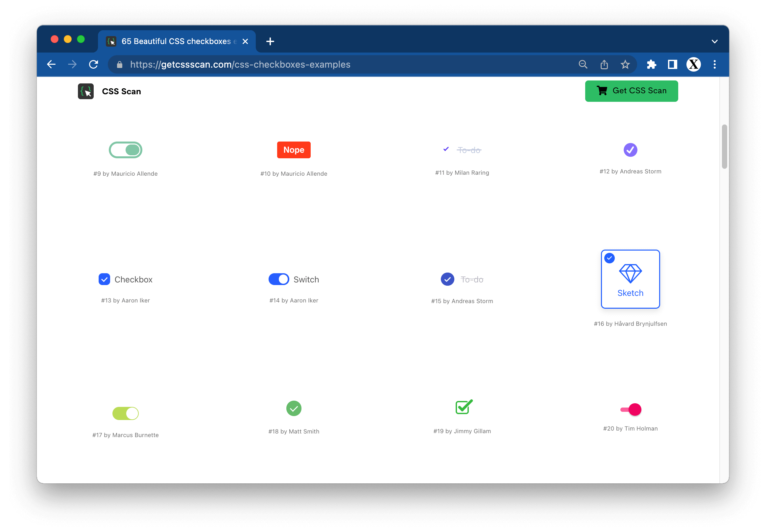The width and height of the screenshot is (766, 532).
Task: Uncheck the blue Checkbox #13
Action: [105, 279]
